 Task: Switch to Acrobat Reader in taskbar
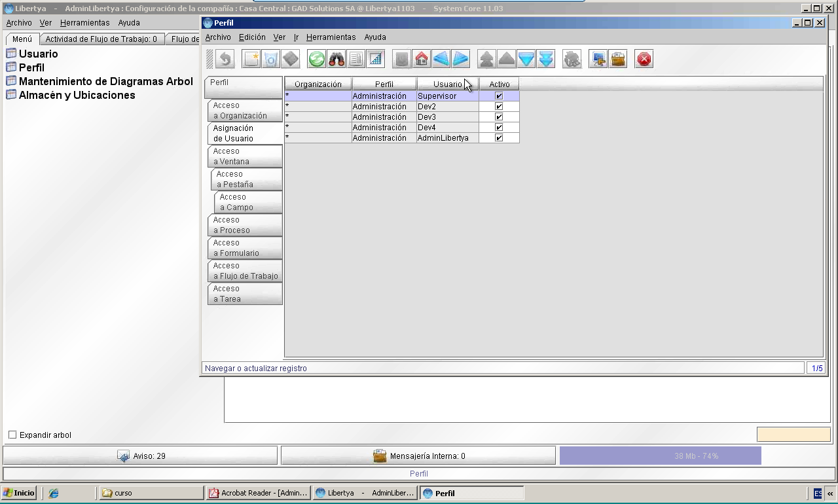258,493
